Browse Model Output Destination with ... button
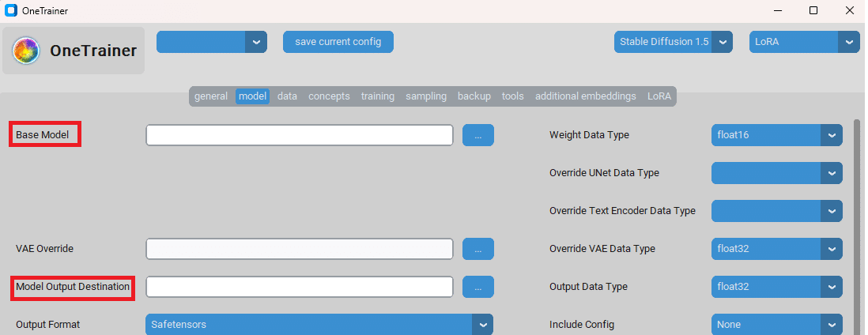This screenshot has height=335, width=868. click(477, 287)
